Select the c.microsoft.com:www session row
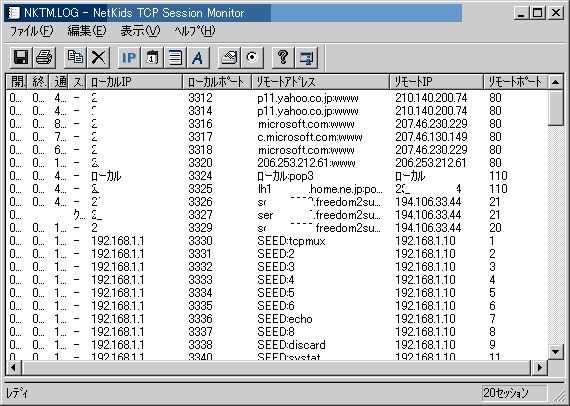Viewport: 570px width, 406px height. 277,137
